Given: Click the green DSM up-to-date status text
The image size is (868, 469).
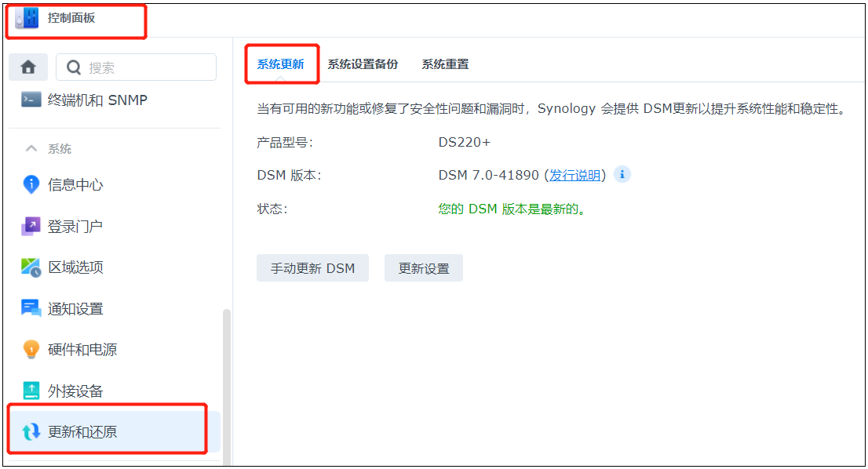Looking at the screenshot, I should click(x=512, y=209).
